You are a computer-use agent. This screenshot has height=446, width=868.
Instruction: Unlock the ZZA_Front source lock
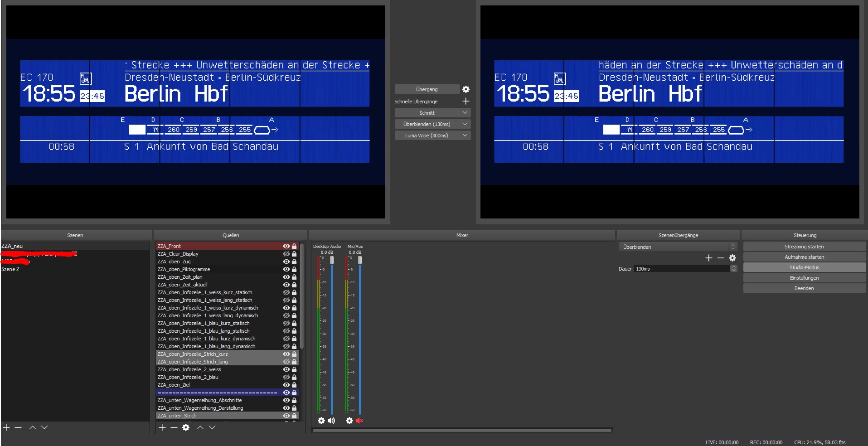point(294,246)
